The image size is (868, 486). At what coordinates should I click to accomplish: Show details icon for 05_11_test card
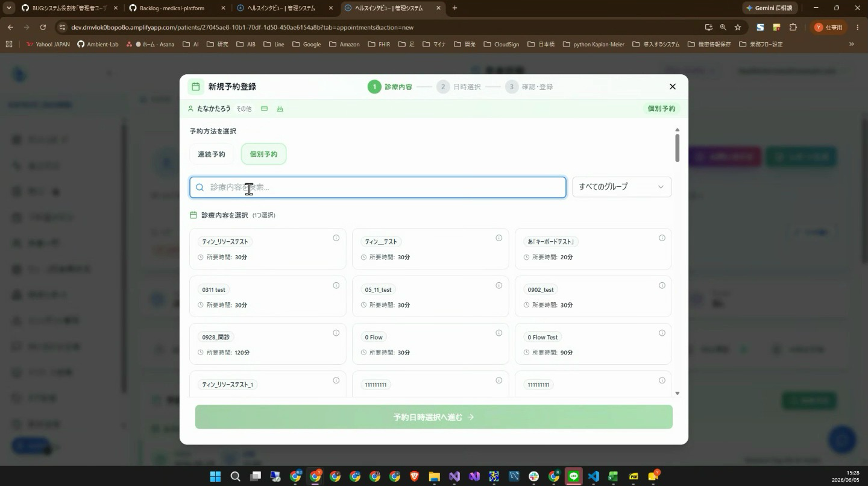(x=499, y=286)
